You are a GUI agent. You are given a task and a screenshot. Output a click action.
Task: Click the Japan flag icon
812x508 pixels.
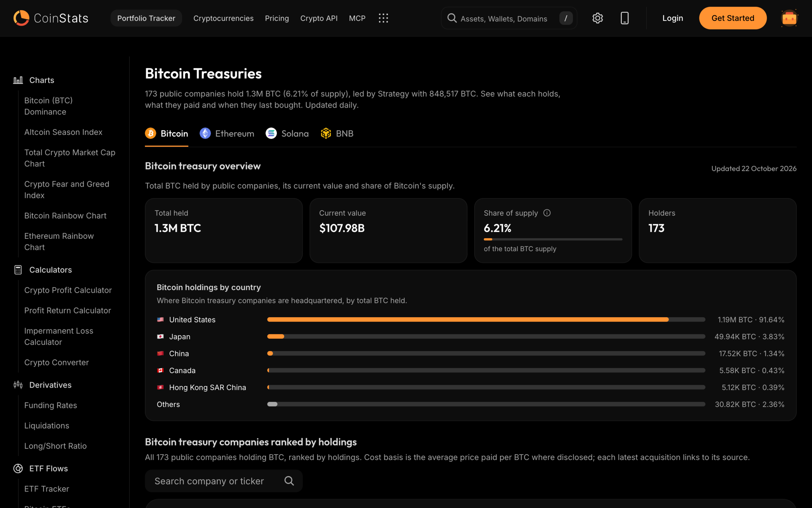coord(160,336)
